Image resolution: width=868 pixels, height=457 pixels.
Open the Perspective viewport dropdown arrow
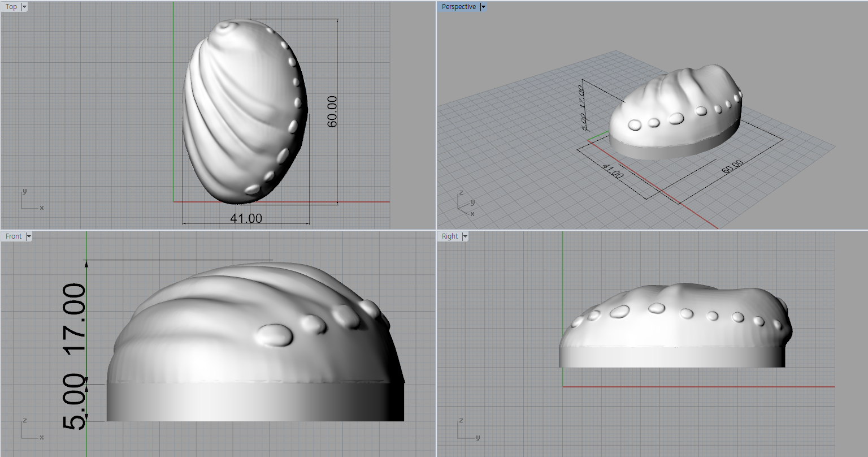[x=483, y=7]
